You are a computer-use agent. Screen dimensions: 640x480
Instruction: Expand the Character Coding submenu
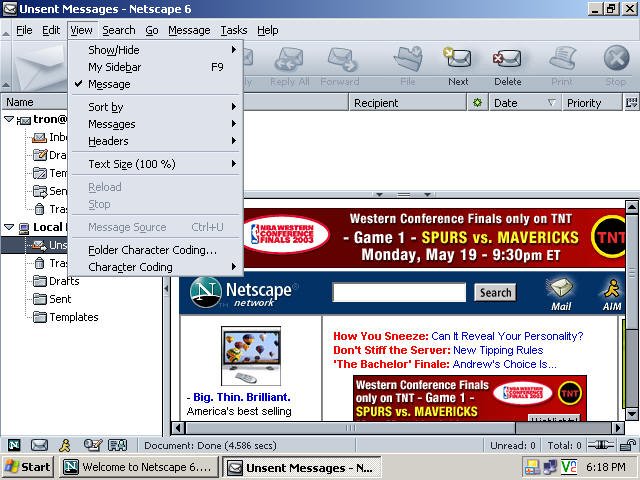click(x=157, y=267)
